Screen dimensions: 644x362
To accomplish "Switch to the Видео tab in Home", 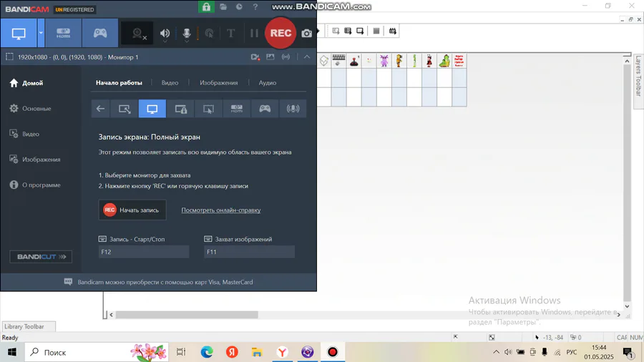I will [170, 82].
